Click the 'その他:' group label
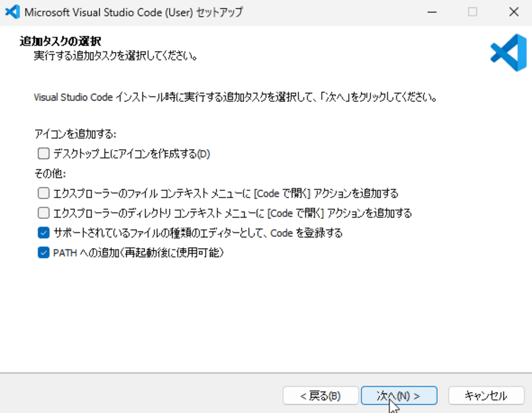This screenshot has height=413, width=532. (50, 173)
